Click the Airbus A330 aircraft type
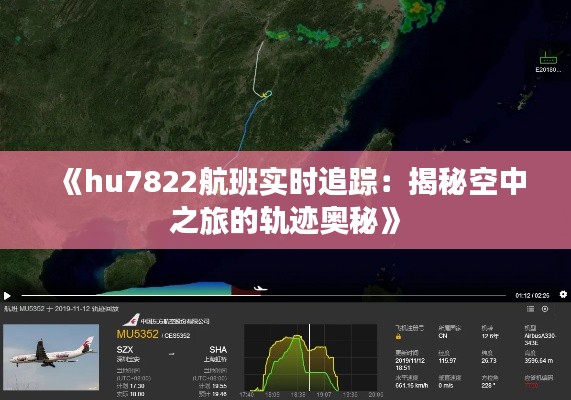The height and width of the screenshot is (400, 571). pos(540,339)
